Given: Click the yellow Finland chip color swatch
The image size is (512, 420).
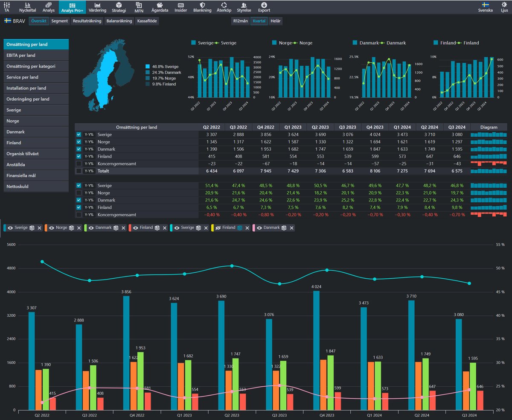Looking at the screenshot, I should click(x=213, y=228).
